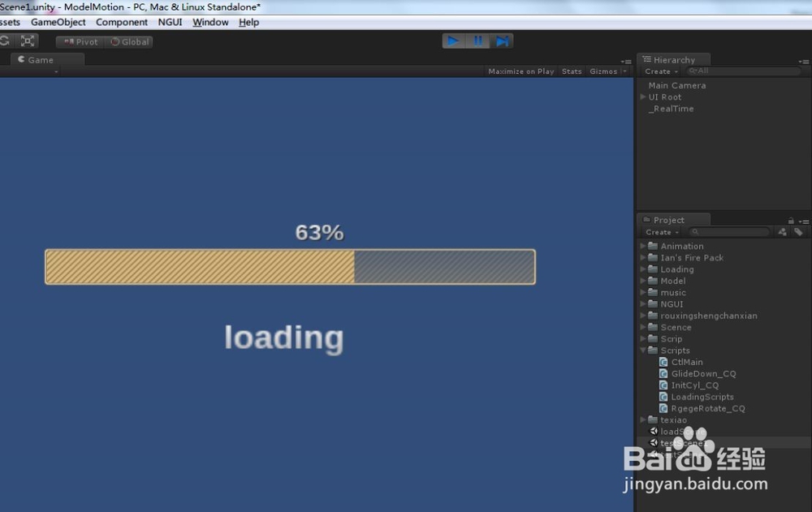812x512 pixels.
Task: Select the Rect transform tool
Action: pyautogui.click(x=28, y=40)
